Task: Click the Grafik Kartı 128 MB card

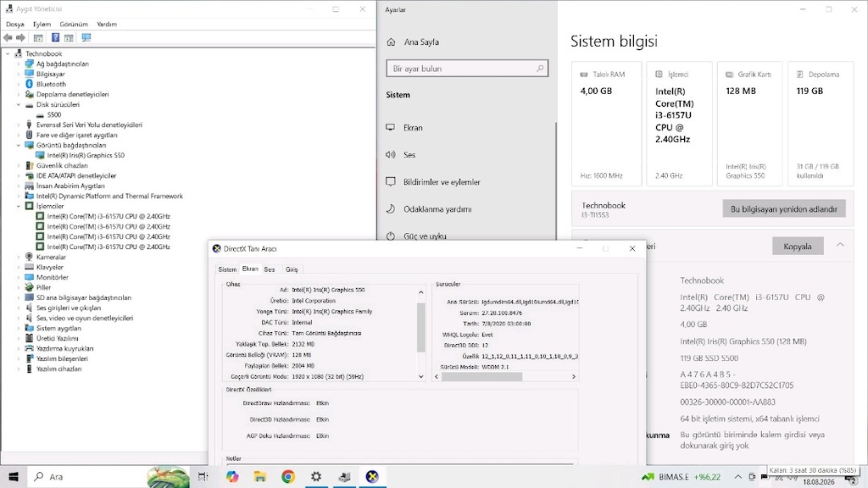Action: pyautogui.click(x=749, y=124)
